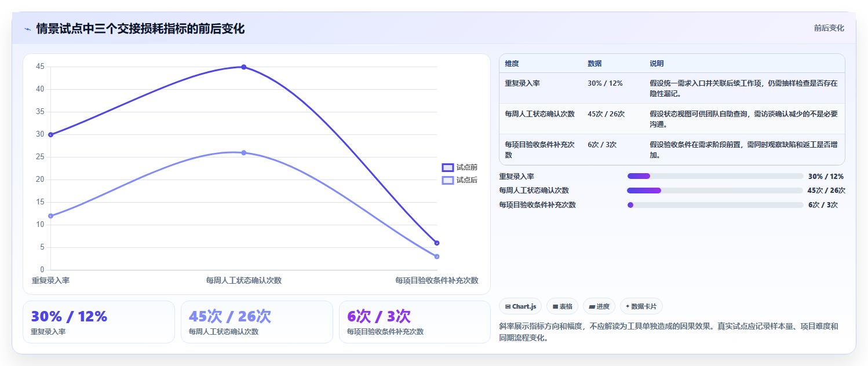This screenshot has height=366, width=868.
Task: Click the x-axis label 每周人工状态确认次数
Action: pyautogui.click(x=244, y=280)
